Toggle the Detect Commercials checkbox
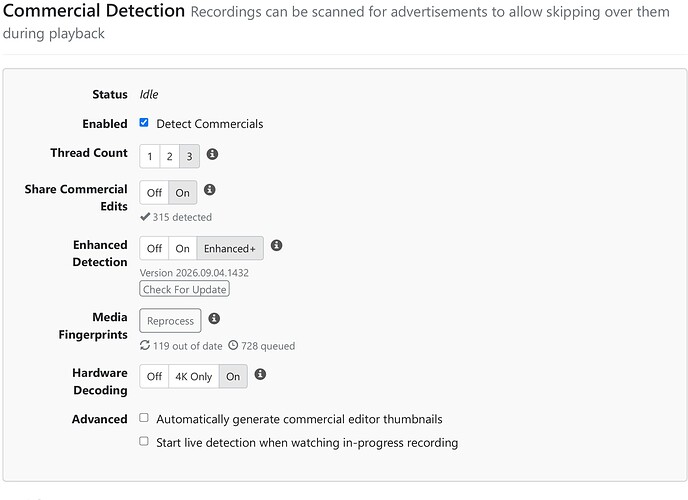 pos(144,122)
